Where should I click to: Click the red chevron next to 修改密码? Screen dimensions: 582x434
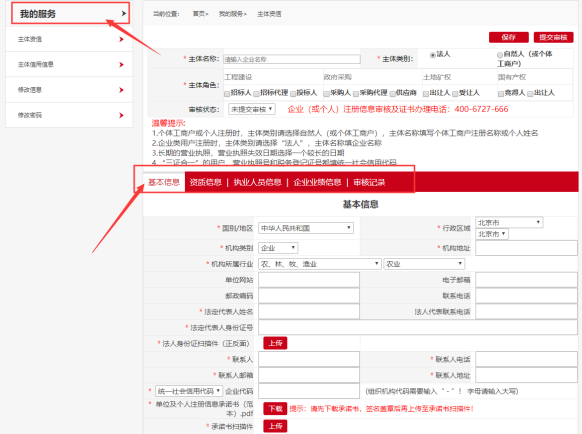121,115
